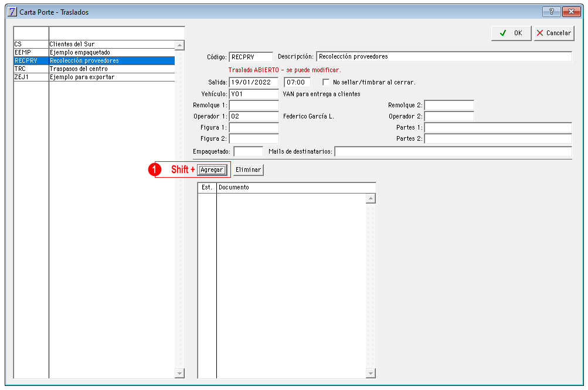This screenshot has height=390, width=588.
Task: Click the Cancelar button
Action: 554,33
